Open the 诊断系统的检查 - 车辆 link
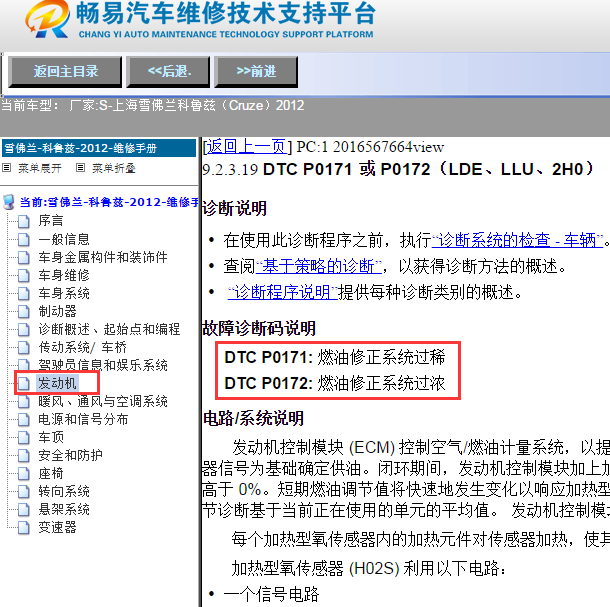 [517, 240]
